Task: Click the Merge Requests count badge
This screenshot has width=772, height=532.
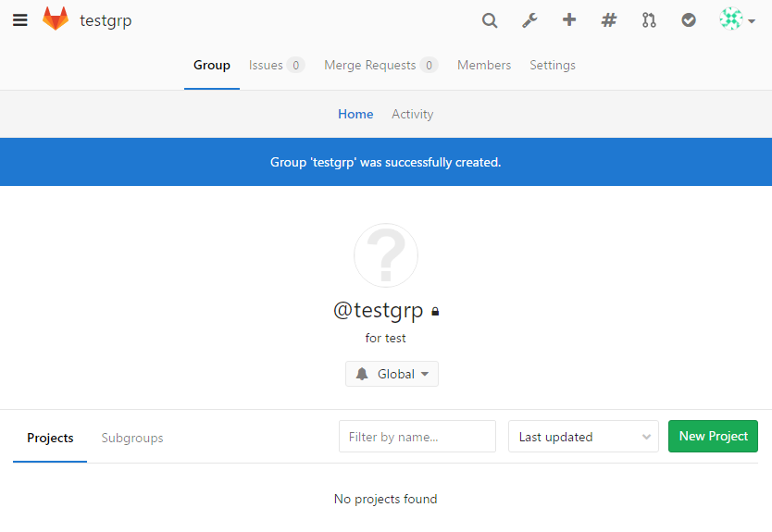Action: pyautogui.click(x=429, y=65)
